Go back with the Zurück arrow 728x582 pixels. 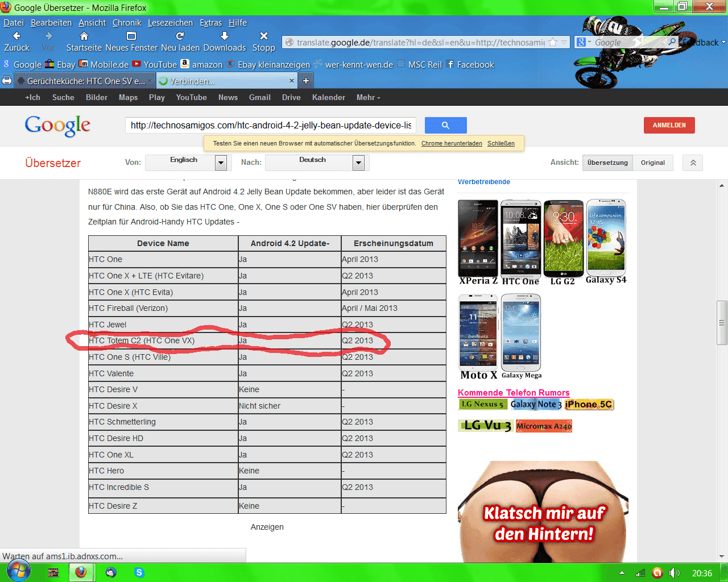pos(16,41)
